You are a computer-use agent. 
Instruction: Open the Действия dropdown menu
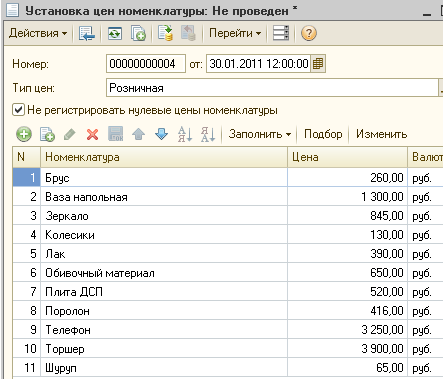click(x=38, y=33)
